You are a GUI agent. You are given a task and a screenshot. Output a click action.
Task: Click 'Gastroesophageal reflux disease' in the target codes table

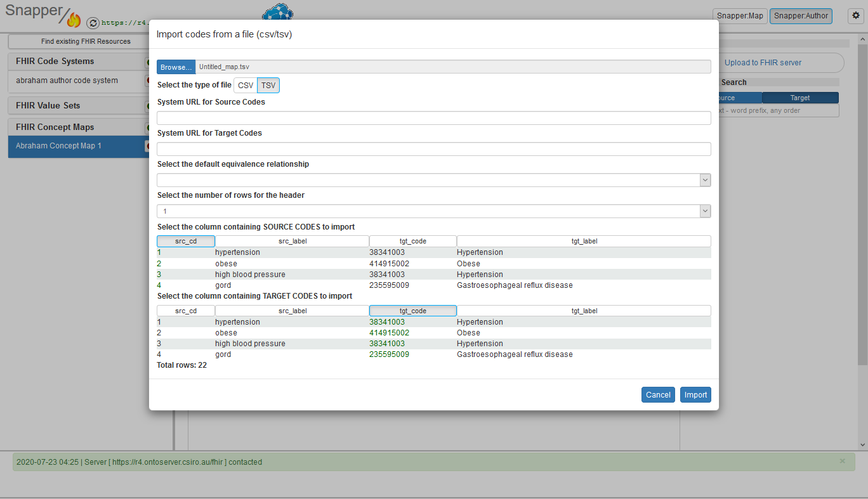(x=515, y=354)
